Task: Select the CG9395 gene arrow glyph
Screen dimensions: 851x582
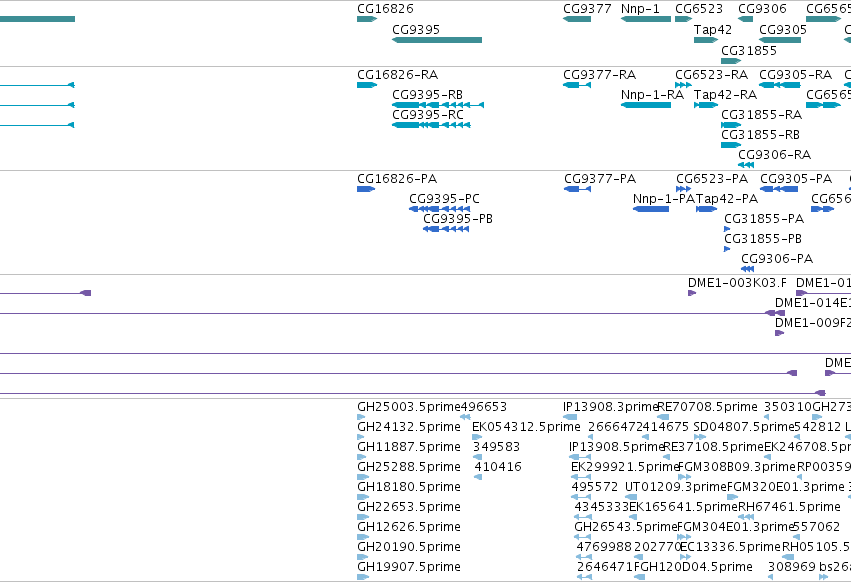Action: (437, 40)
